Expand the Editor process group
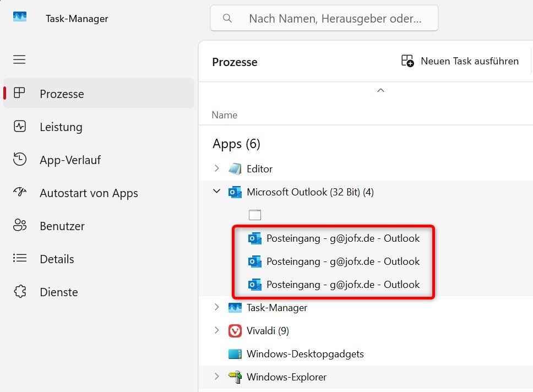 point(217,168)
